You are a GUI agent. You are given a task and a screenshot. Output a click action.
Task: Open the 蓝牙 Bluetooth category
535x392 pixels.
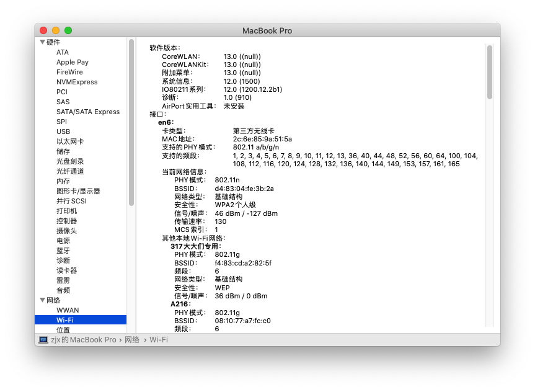[63, 251]
